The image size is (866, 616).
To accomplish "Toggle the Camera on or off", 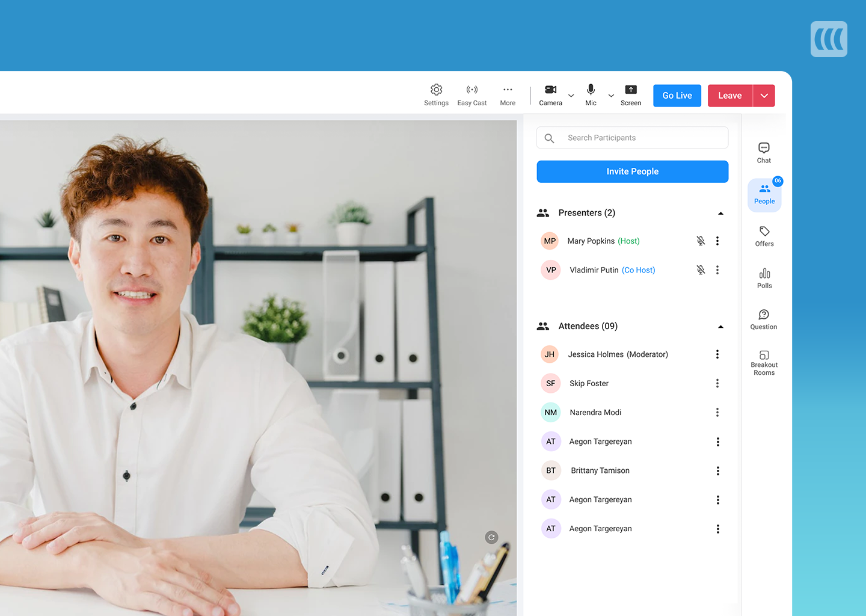I will pos(550,95).
